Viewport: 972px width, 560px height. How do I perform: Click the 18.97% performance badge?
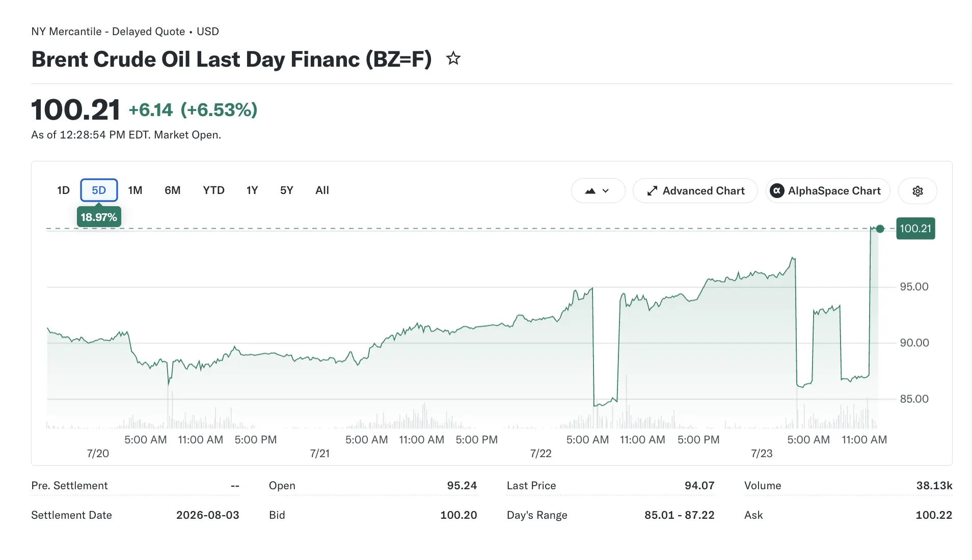point(99,217)
